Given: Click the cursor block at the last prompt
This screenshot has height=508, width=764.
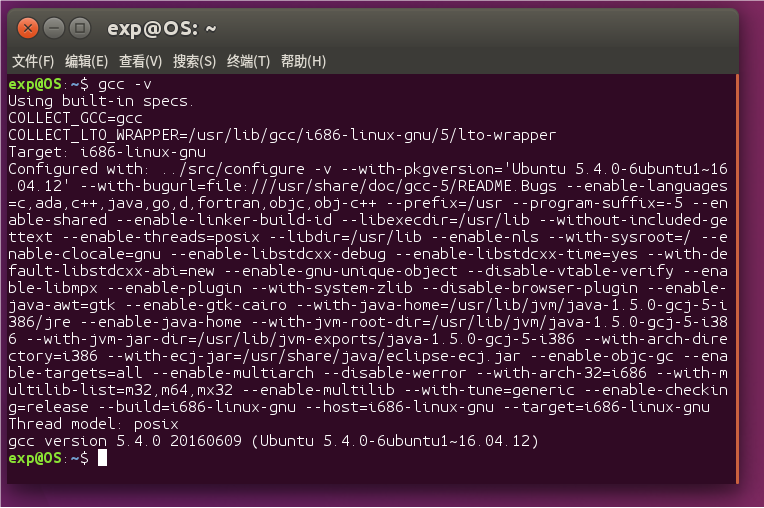Looking at the screenshot, I should point(102,458).
